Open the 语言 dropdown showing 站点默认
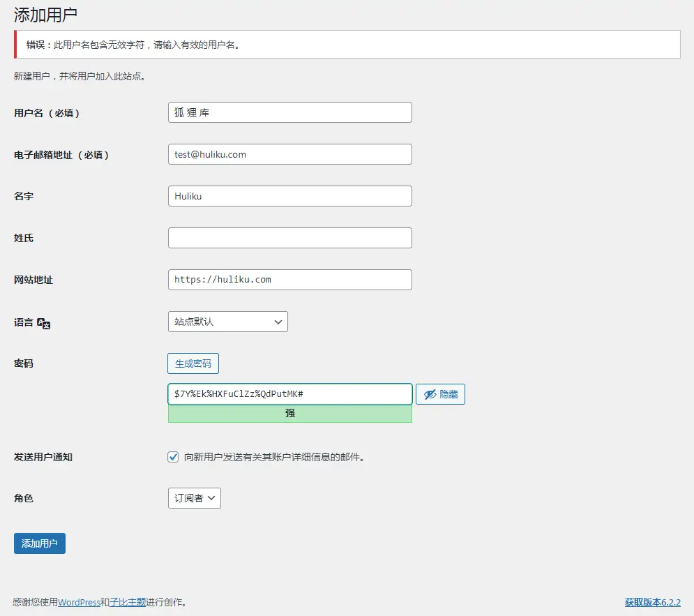The image size is (694, 616). [x=227, y=322]
